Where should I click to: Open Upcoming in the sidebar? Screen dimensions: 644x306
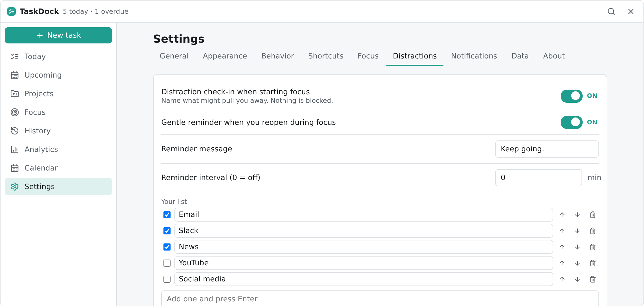pyautogui.click(x=58, y=75)
